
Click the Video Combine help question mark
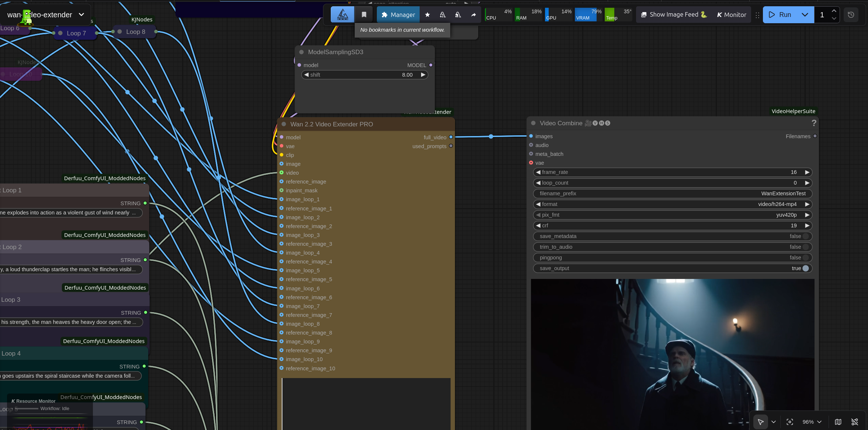[814, 123]
